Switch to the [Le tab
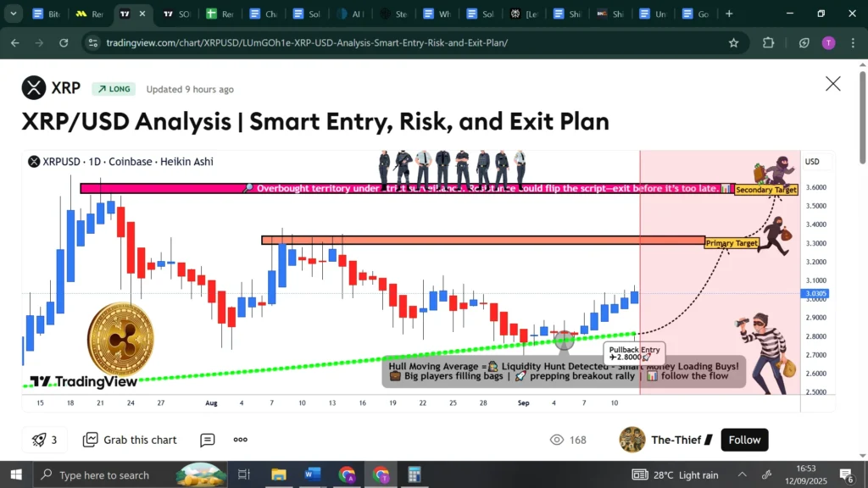The height and width of the screenshot is (488, 868). [524, 14]
